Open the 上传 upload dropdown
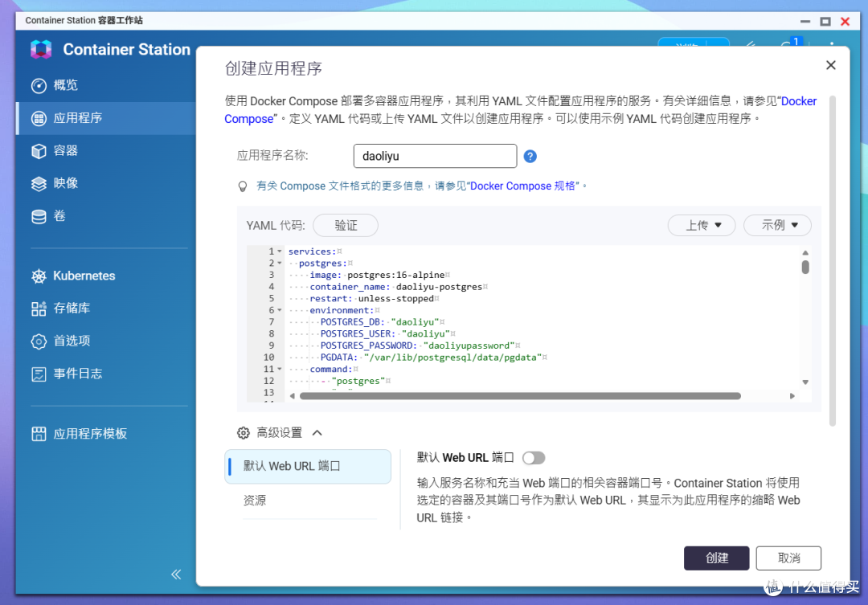Screen dimensions: 868x605 (702, 225)
